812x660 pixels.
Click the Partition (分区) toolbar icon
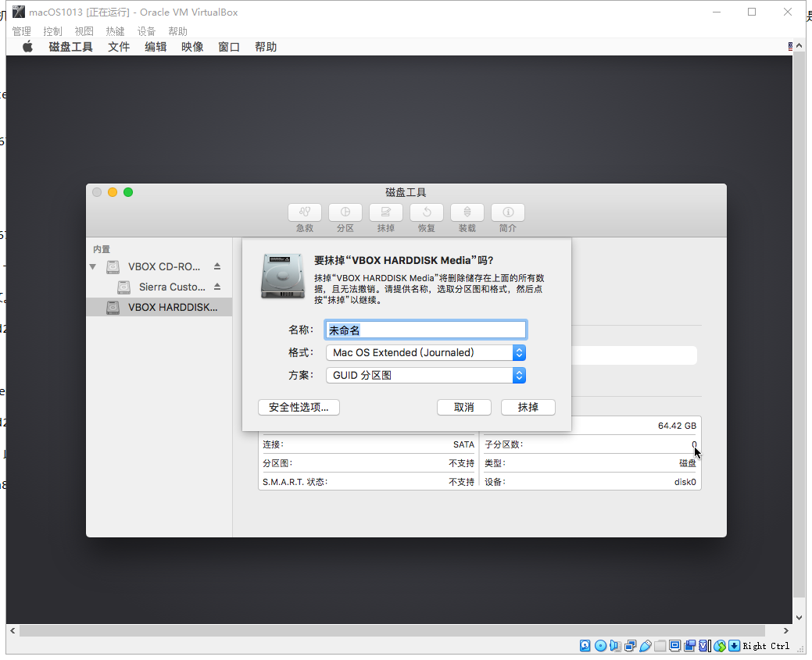point(345,212)
